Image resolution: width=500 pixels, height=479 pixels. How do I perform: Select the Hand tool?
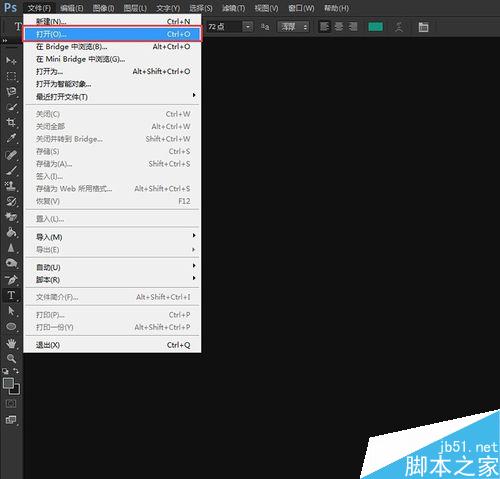click(11, 343)
